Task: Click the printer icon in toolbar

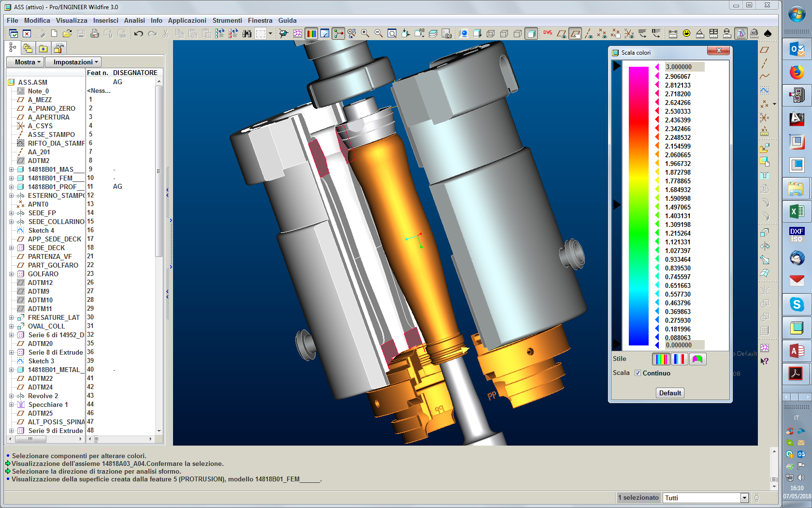Action: [95, 33]
